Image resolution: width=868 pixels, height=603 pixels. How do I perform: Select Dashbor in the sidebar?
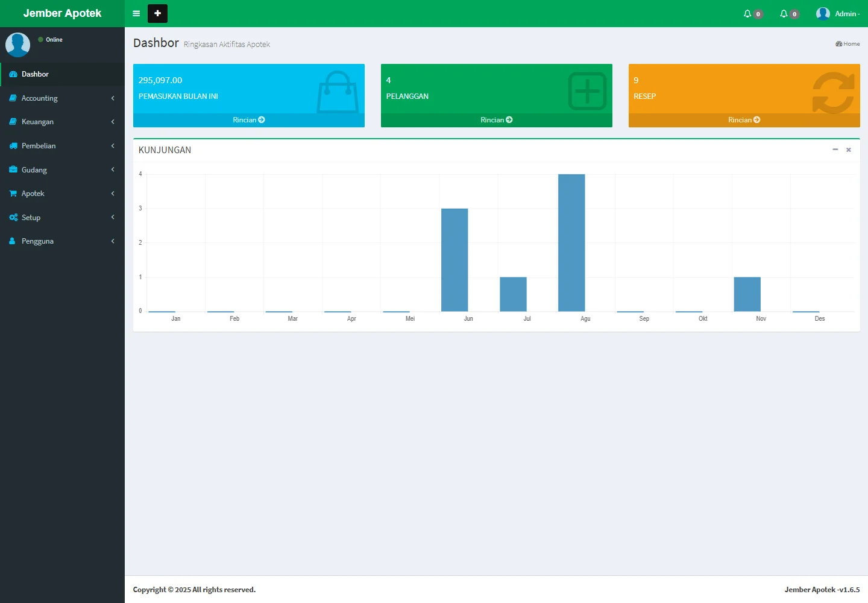[35, 74]
